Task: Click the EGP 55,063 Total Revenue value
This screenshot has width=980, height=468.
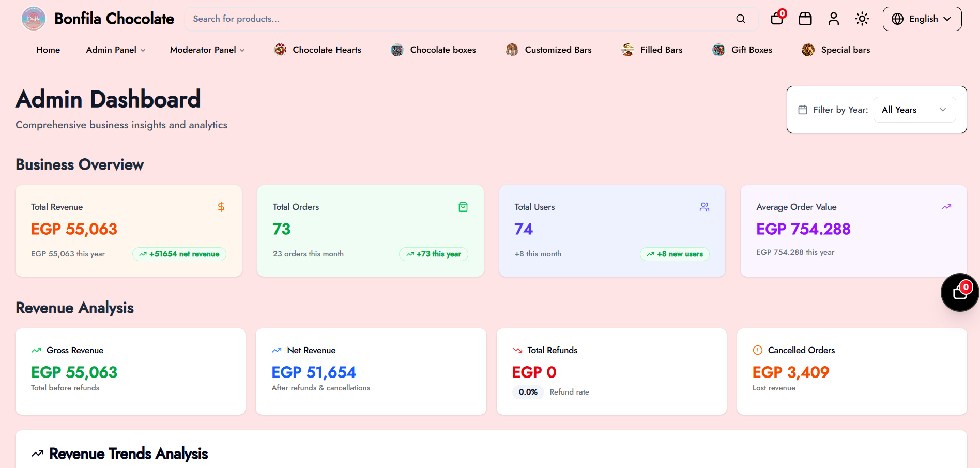Action: 74,229
